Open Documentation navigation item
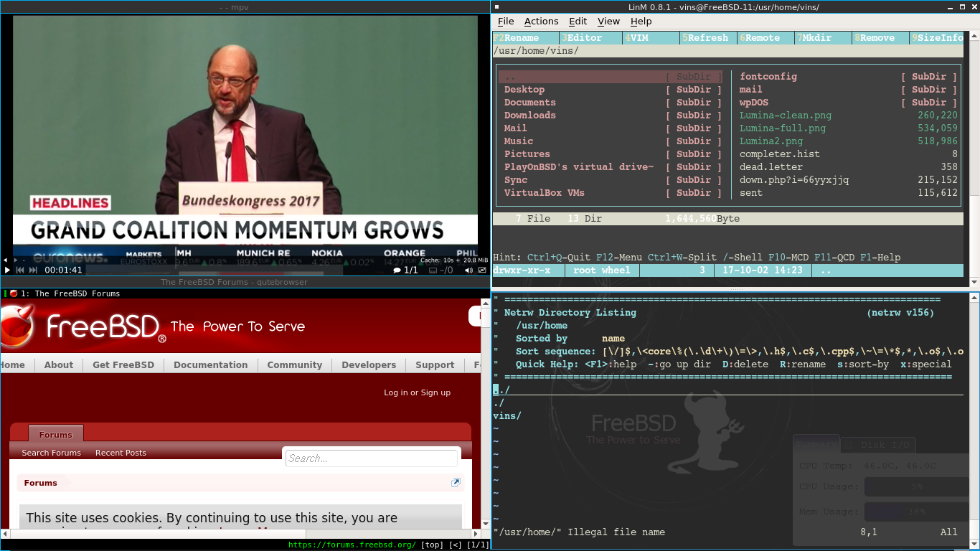The height and width of the screenshot is (551, 980). tap(210, 364)
